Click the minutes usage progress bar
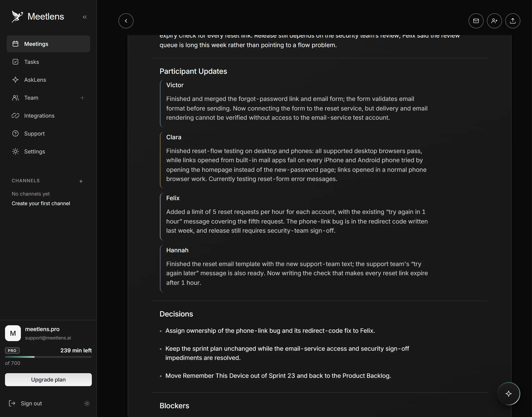The width and height of the screenshot is (532, 417). point(48,357)
